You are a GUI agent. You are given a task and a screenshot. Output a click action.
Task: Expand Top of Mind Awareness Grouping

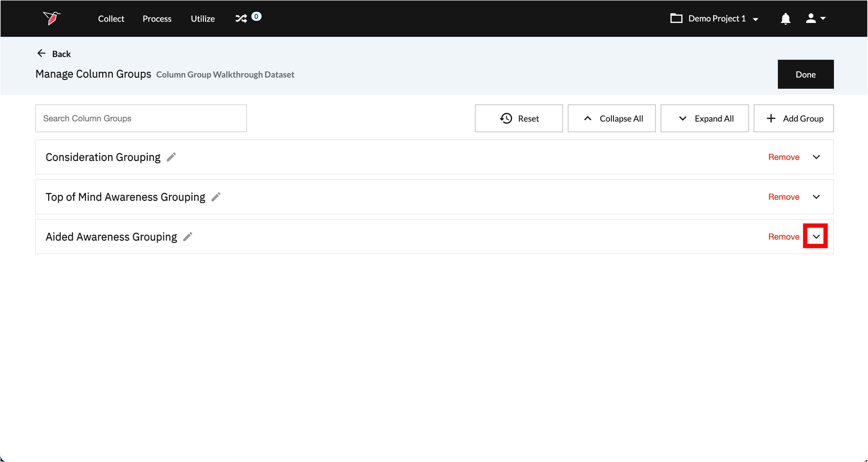coord(816,197)
